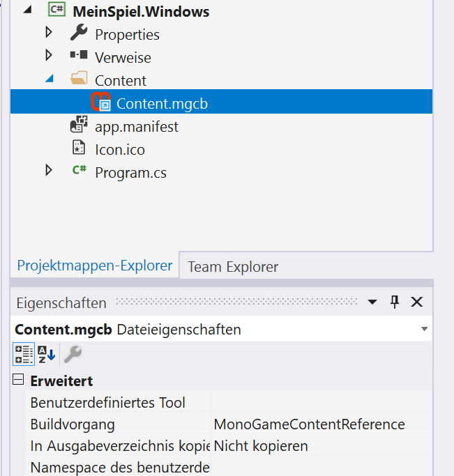
Task: Click the Content folder icon
Action: click(79, 79)
